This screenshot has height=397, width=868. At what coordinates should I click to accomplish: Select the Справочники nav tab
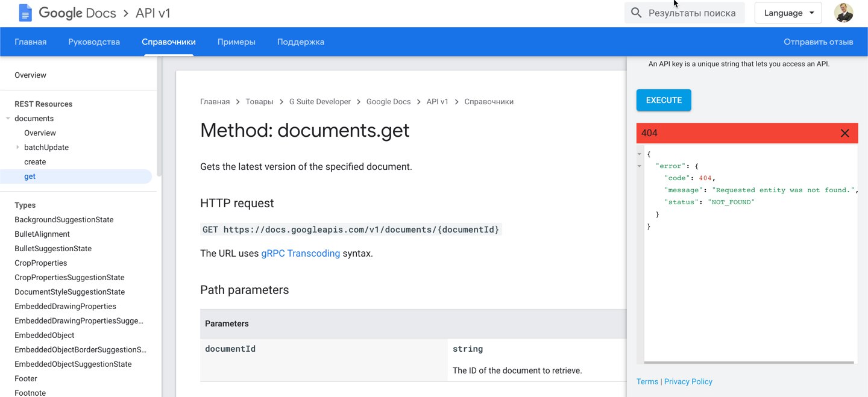click(x=169, y=42)
